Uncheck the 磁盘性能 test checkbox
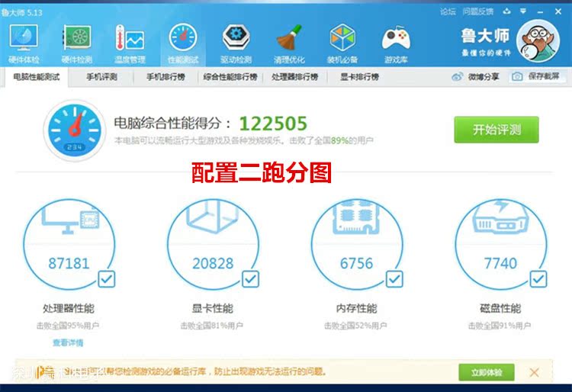The height and width of the screenshot is (392, 572). 538,279
